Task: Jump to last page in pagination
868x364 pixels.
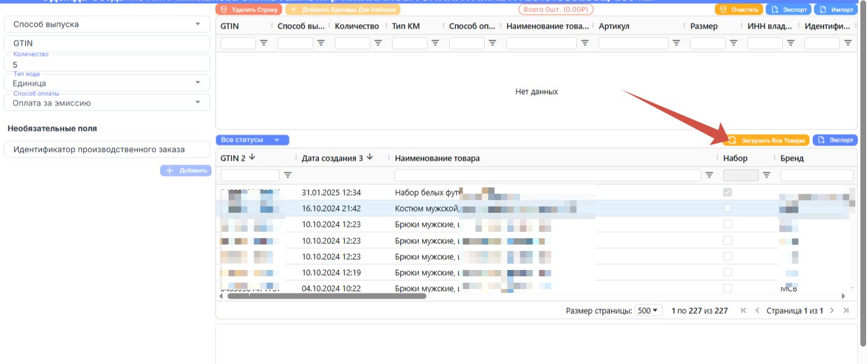Action: pyautogui.click(x=846, y=311)
